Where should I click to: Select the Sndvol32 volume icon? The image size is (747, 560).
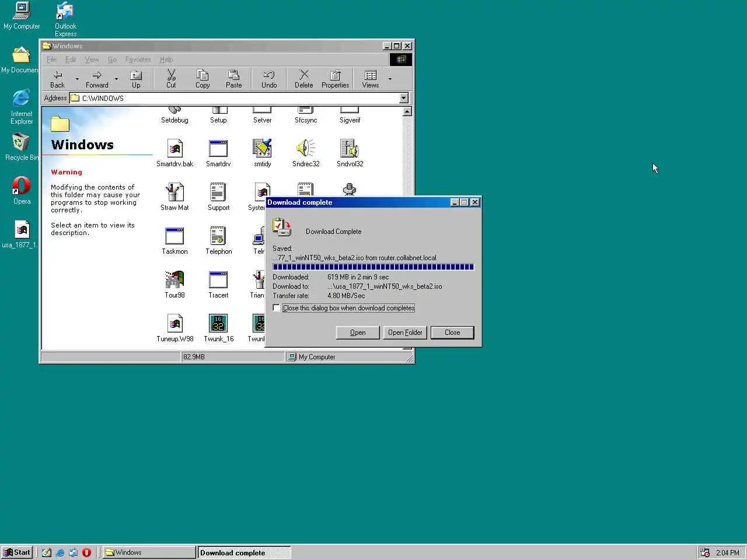tap(350, 153)
